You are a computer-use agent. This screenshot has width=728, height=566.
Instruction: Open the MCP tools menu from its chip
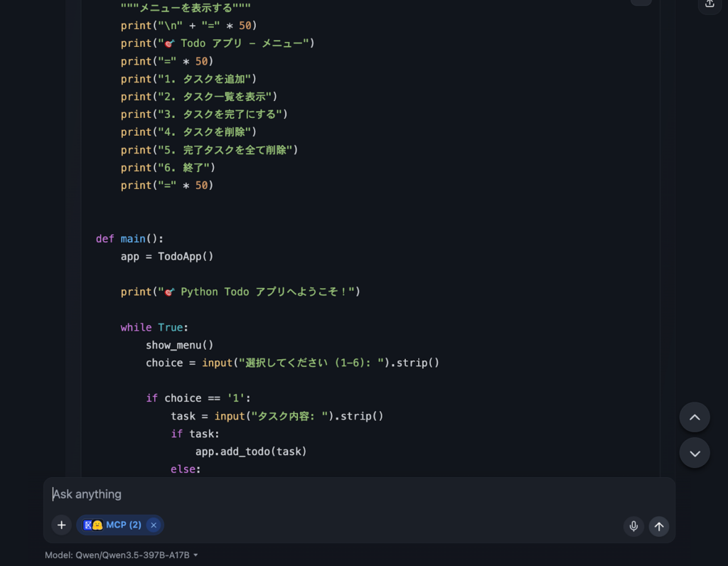[120, 525]
